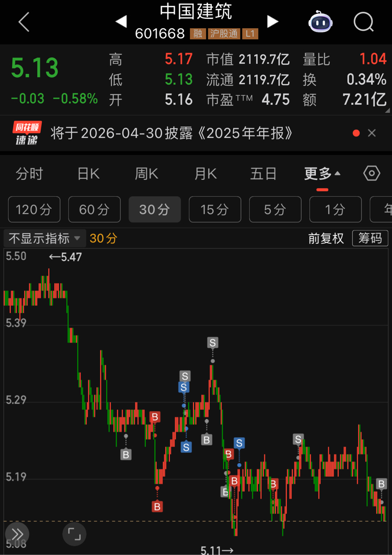Tap the turnover rate 0.34%

click(366, 80)
